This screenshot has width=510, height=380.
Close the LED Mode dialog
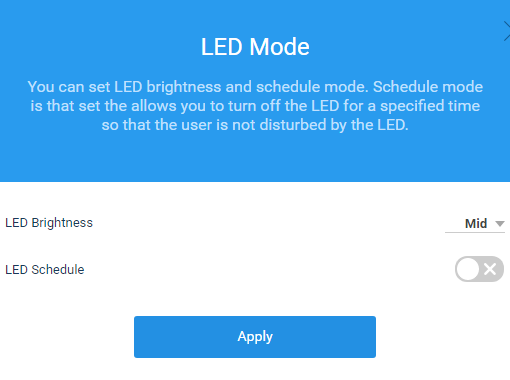(x=507, y=31)
